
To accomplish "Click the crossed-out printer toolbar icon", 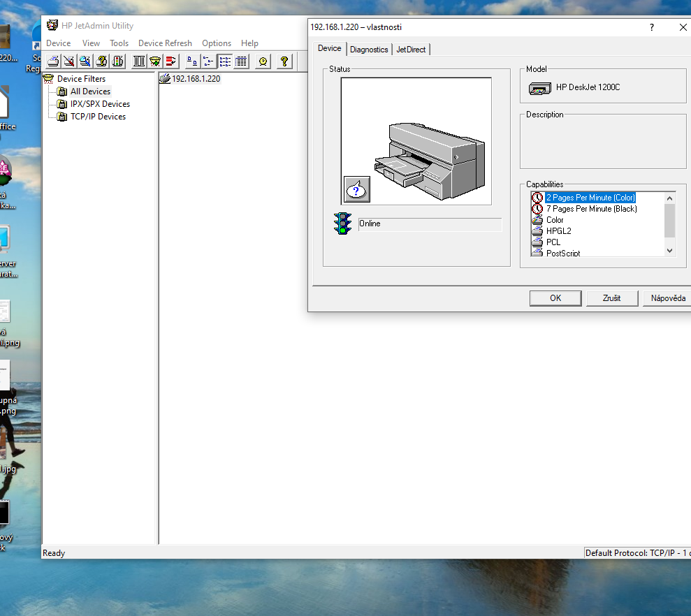I will (68, 61).
